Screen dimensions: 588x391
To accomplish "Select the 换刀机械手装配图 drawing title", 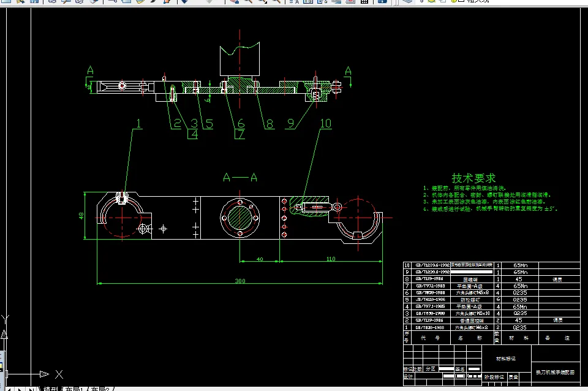I will click(555, 372).
